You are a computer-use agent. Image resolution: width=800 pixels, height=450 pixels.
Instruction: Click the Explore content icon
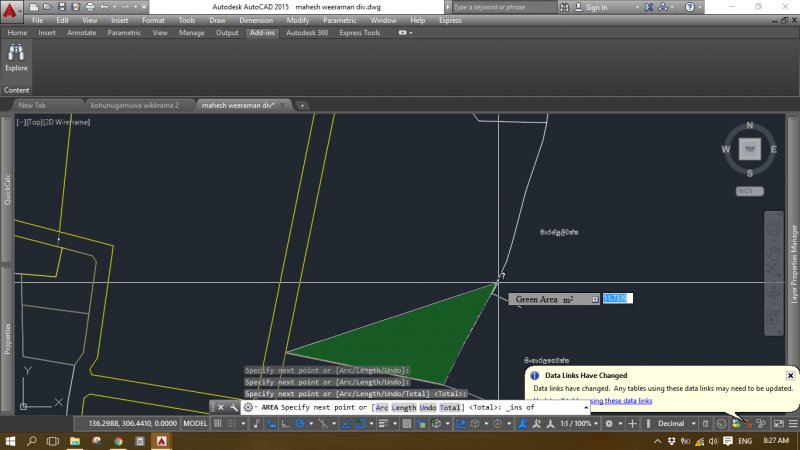(x=17, y=55)
